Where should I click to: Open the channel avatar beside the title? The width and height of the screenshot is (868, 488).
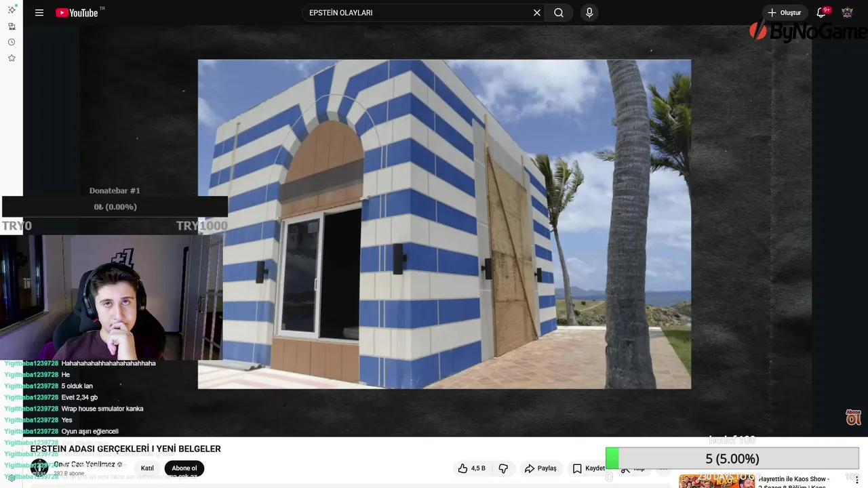pyautogui.click(x=39, y=468)
